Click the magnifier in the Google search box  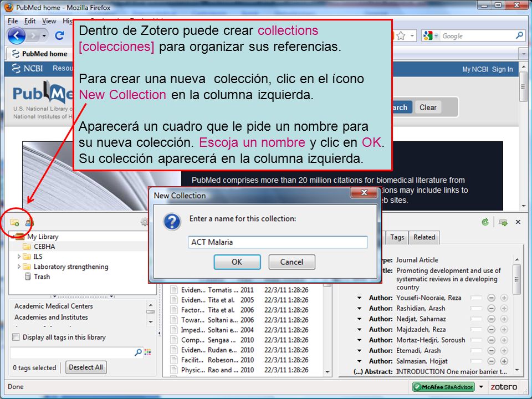point(519,35)
